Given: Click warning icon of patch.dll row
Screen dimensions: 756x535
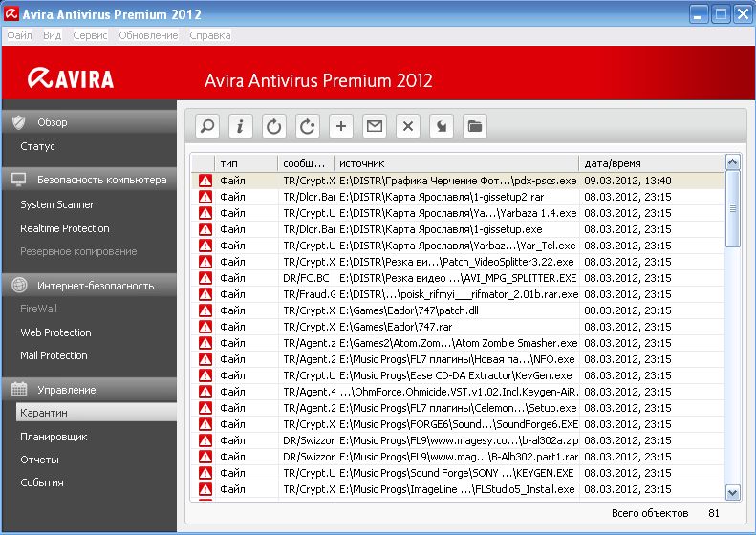Looking at the screenshot, I should (x=205, y=310).
